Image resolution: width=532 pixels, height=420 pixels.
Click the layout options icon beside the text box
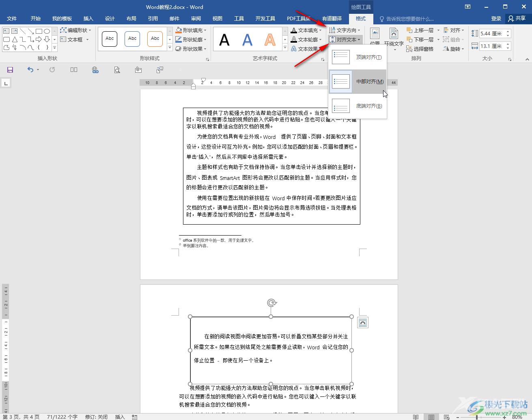(x=363, y=323)
